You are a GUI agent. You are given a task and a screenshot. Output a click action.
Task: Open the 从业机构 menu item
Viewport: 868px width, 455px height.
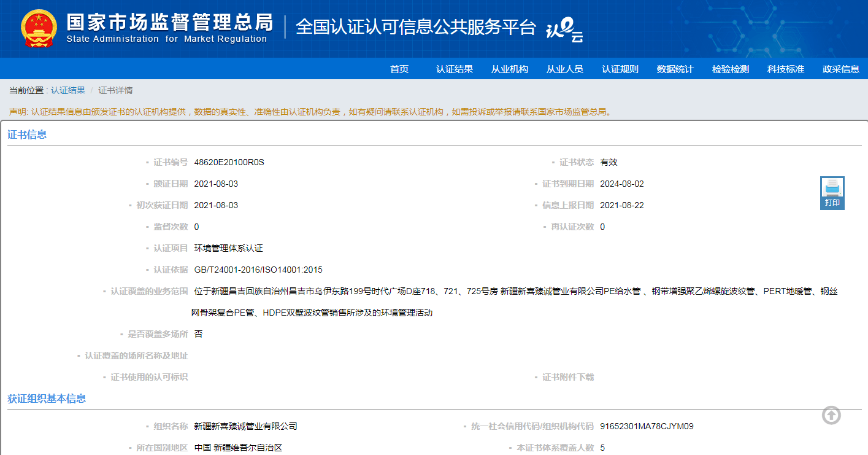pyautogui.click(x=510, y=69)
